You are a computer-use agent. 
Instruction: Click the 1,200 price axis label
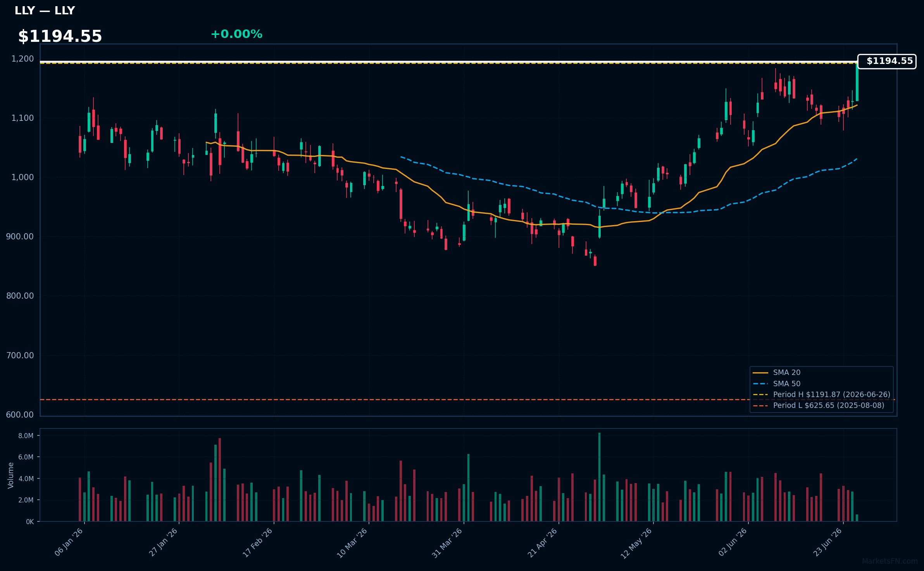[22, 59]
